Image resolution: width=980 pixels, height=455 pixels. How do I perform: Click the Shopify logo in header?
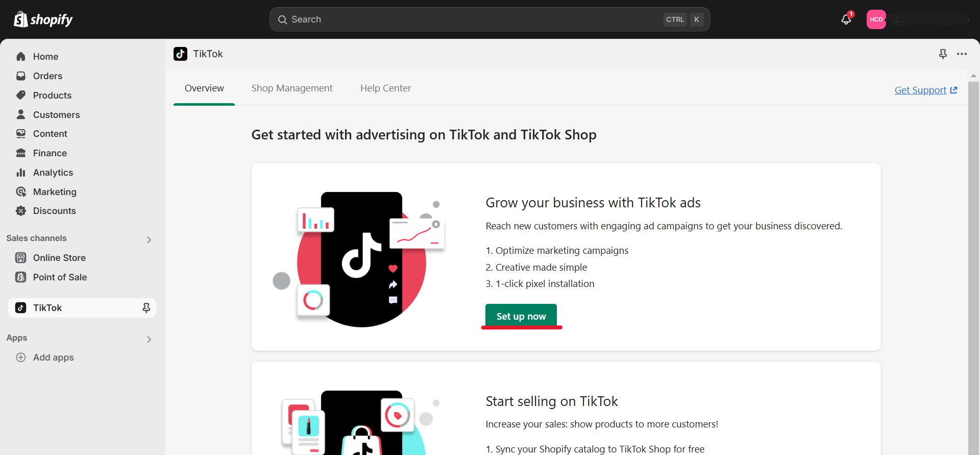click(x=43, y=19)
